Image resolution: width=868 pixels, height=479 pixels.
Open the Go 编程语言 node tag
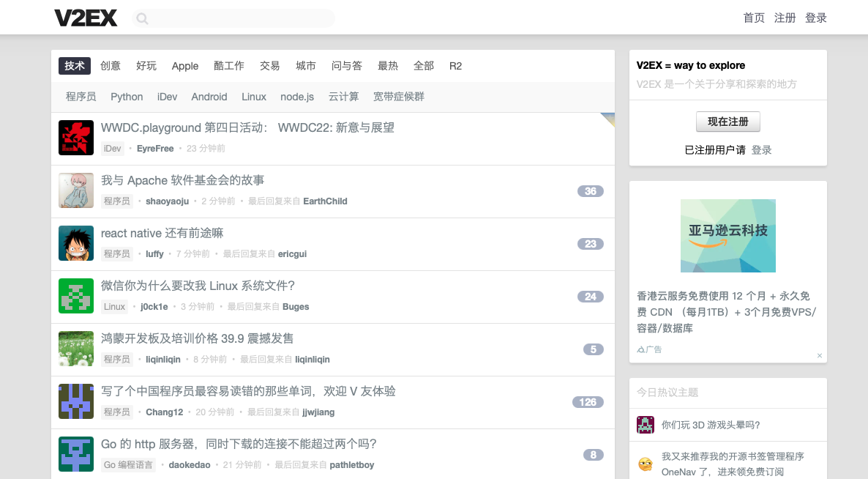128,464
